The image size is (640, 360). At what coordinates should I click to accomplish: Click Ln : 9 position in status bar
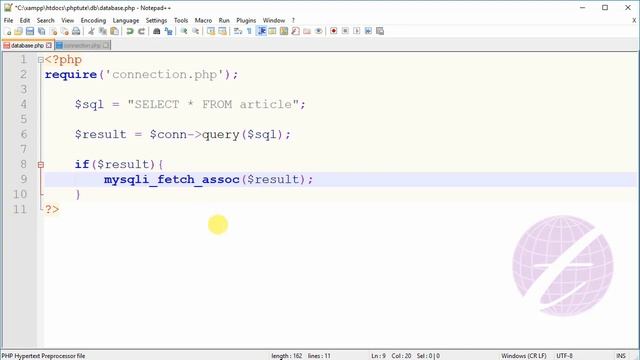pos(378,356)
